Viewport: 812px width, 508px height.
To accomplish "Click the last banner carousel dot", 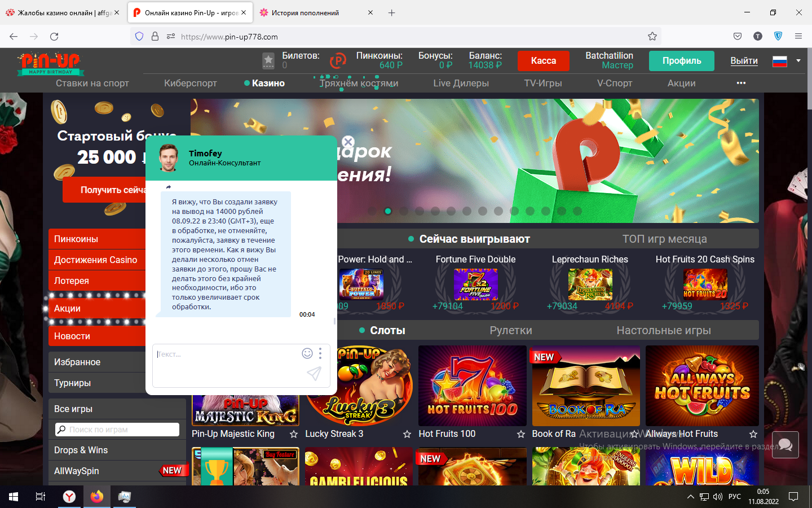I will click(577, 211).
